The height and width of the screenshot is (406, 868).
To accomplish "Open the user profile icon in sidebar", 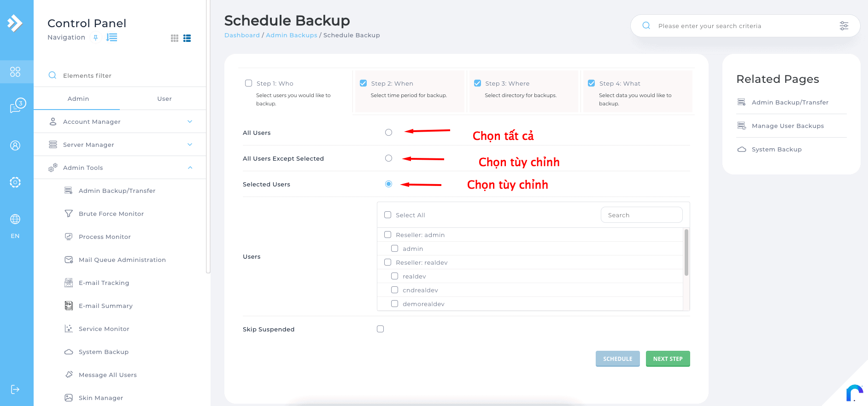I will [x=15, y=145].
